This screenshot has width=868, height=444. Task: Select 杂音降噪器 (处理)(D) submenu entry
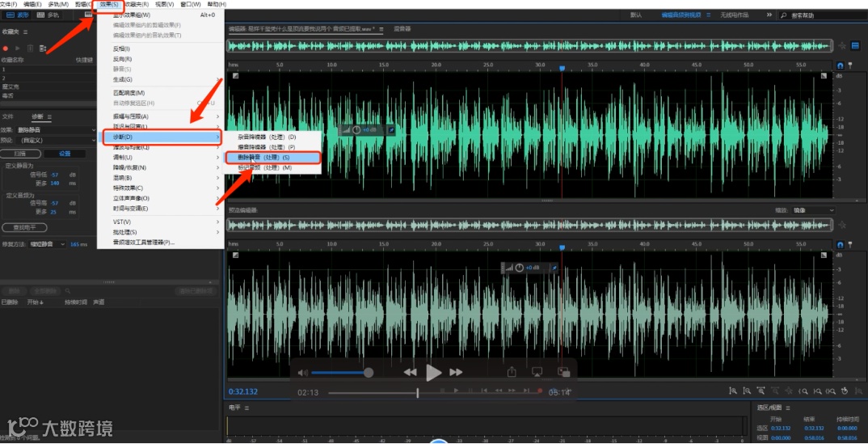(273, 137)
